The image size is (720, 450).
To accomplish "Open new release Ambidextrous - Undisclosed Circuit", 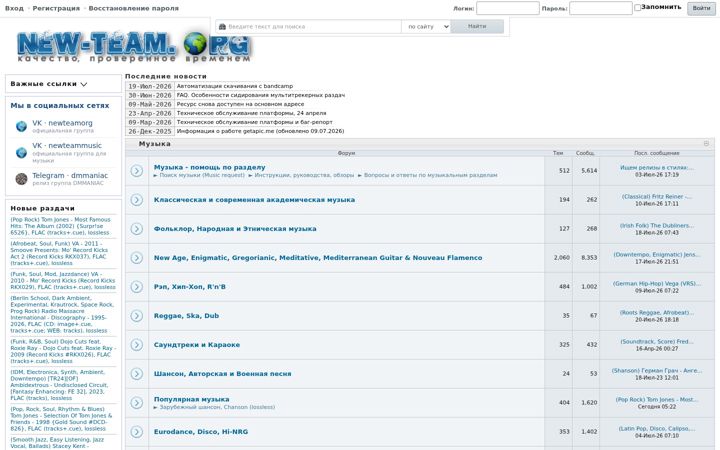I will [x=59, y=385].
